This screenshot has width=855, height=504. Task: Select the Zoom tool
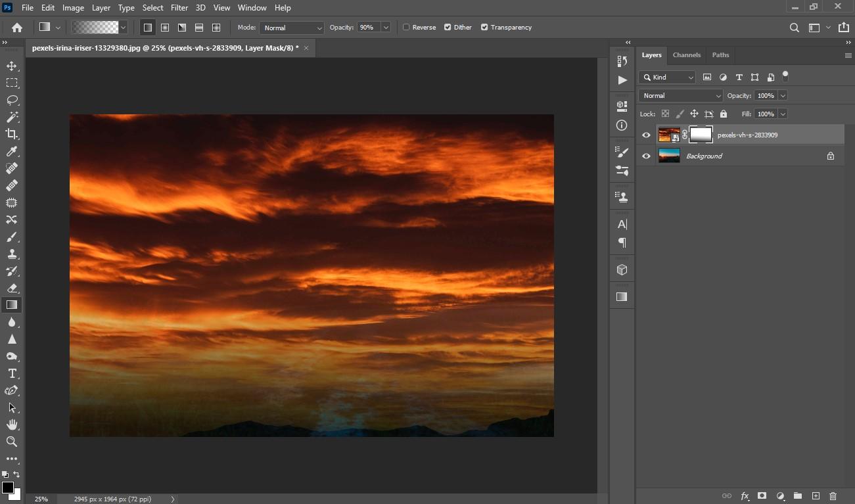pos(12,442)
